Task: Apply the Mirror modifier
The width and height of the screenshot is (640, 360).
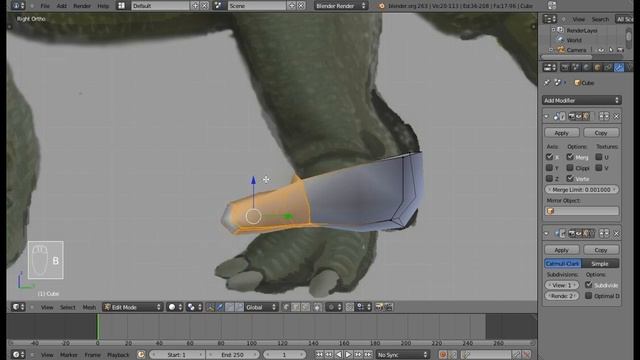Action: 562,133
